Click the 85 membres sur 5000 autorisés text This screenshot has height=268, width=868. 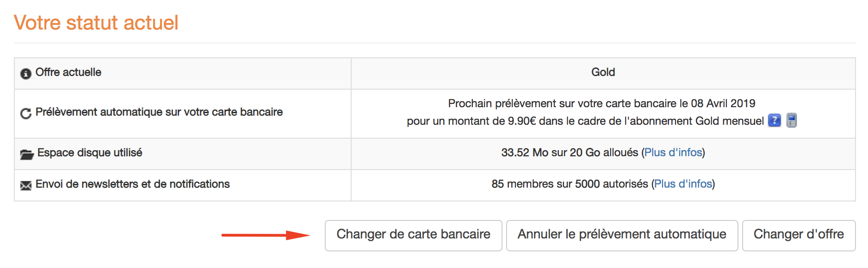coord(570,184)
